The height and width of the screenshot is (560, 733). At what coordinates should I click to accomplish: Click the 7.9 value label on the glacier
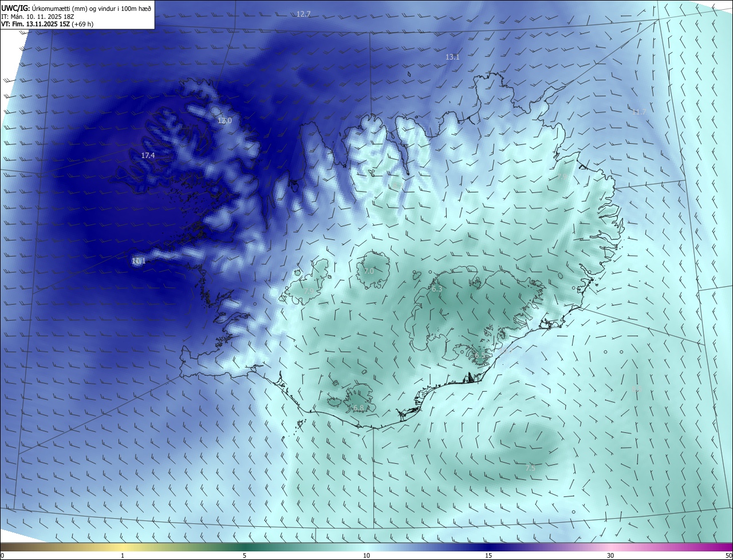pos(308,291)
